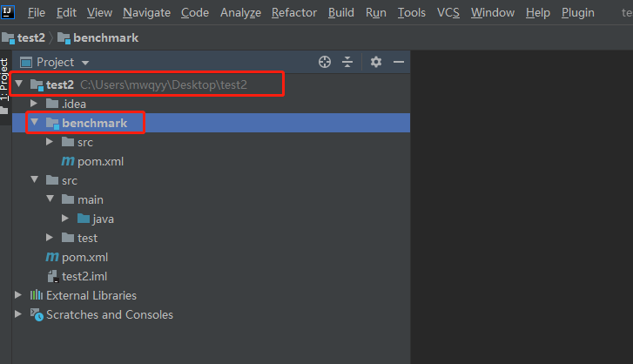Open the View menu
Viewport: 633px width, 364px height.
click(99, 12)
